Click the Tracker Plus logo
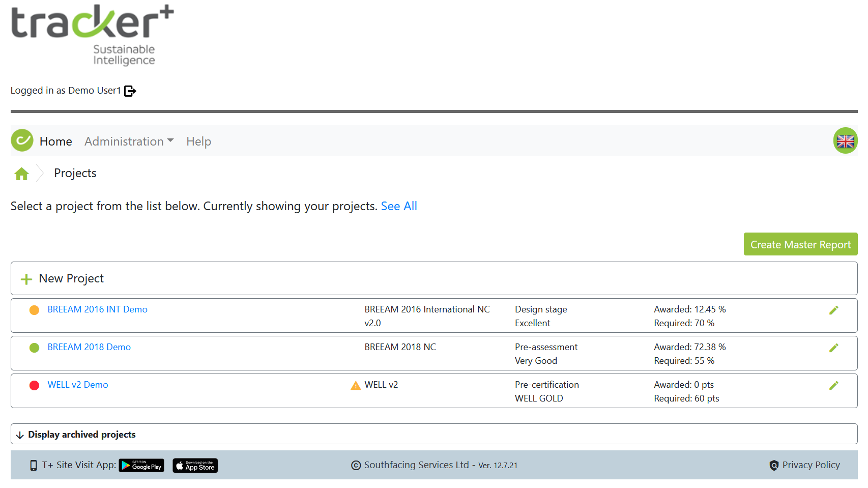This screenshot has width=868, height=488. tap(93, 36)
